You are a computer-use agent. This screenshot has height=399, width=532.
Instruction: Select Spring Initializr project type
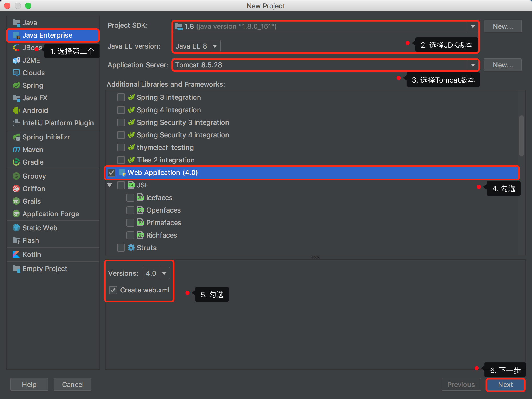coord(53,137)
